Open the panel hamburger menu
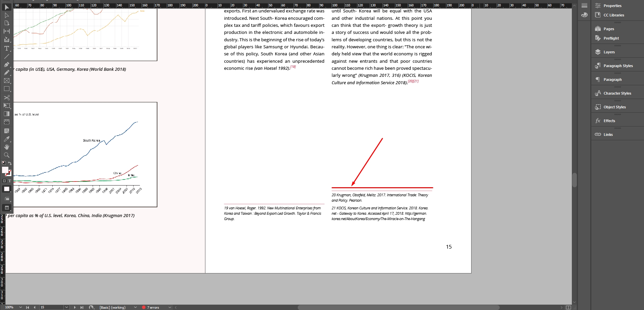This screenshot has width=644, height=310. (x=584, y=5)
